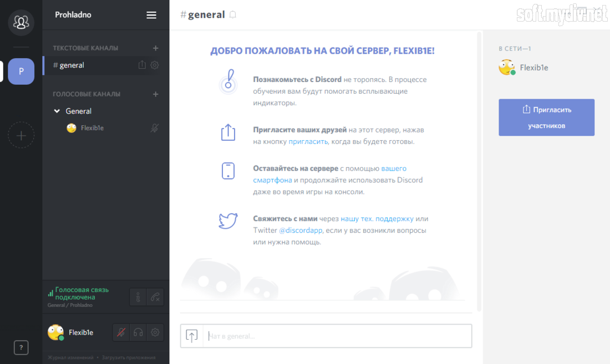Open the Загрузить приложения link

[x=129, y=357]
